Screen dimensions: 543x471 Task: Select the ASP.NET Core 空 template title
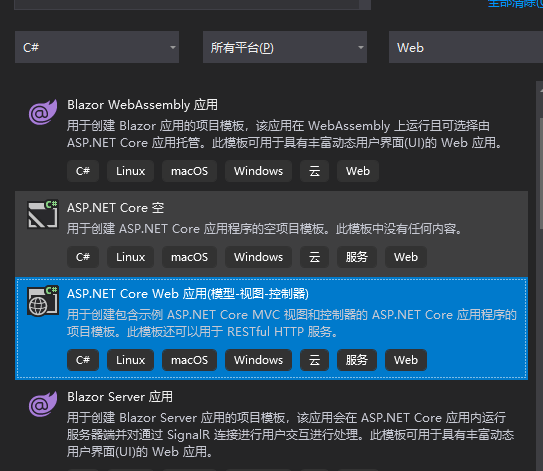coord(115,208)
